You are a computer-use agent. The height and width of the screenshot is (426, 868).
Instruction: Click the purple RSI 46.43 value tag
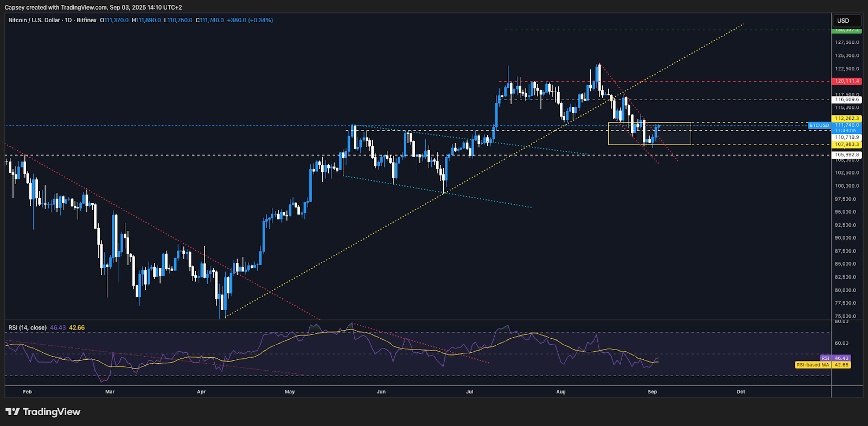(835, 358)
